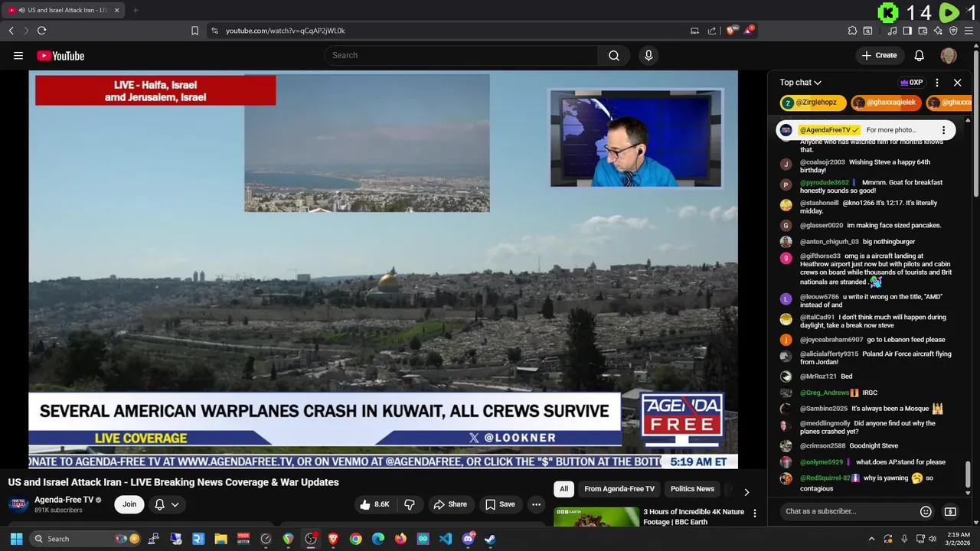The image size is (980, 551).
Task: Open browser extensions puzzle icon
Action: coord(852,31)
